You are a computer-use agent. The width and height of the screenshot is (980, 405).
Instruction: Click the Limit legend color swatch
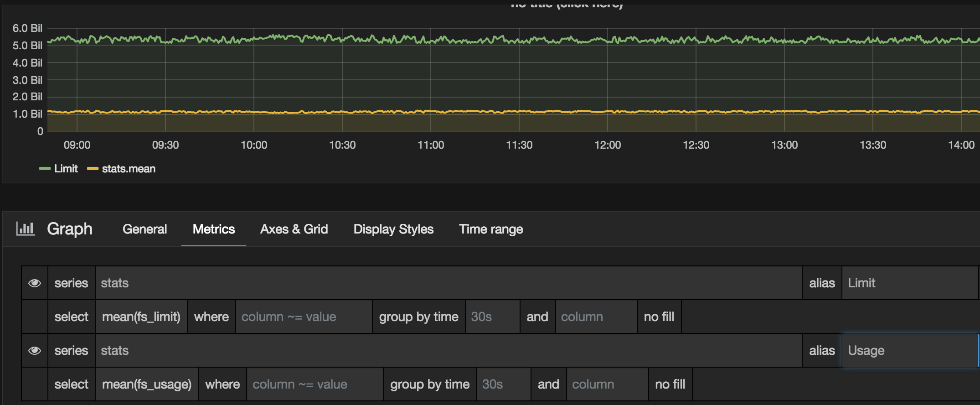click(x=45, y=169)
